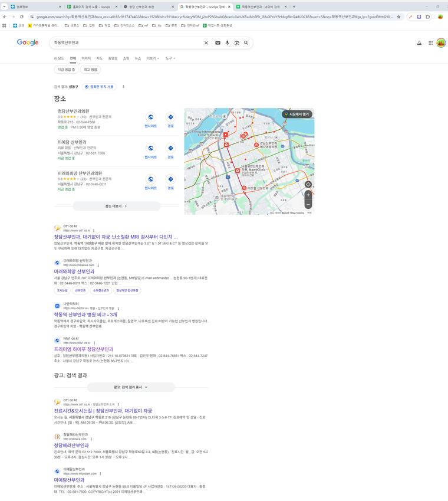Open the ref bookmarks folder
The height and width of the screenshot is (501, 448).
click(143, 25)
